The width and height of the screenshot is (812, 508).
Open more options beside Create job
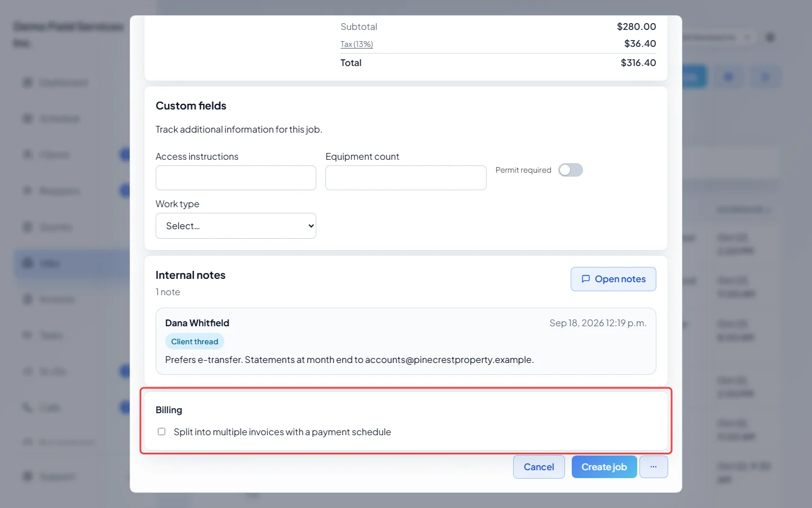click(654, 467)
